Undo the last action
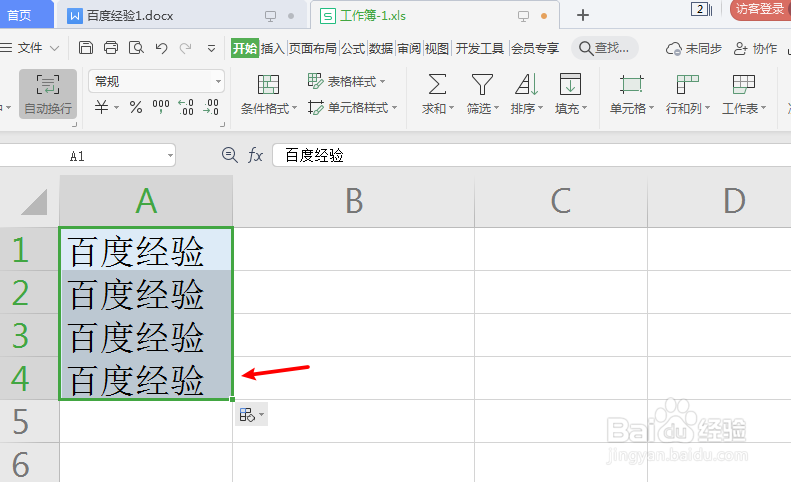The height and width of the screenshot is (482, 791). (161, 48)
